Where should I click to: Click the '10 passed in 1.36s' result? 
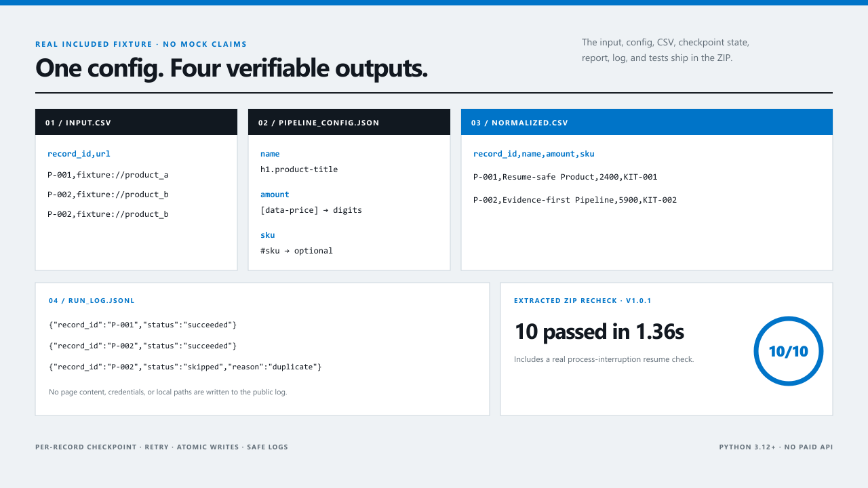click(599, 331)
